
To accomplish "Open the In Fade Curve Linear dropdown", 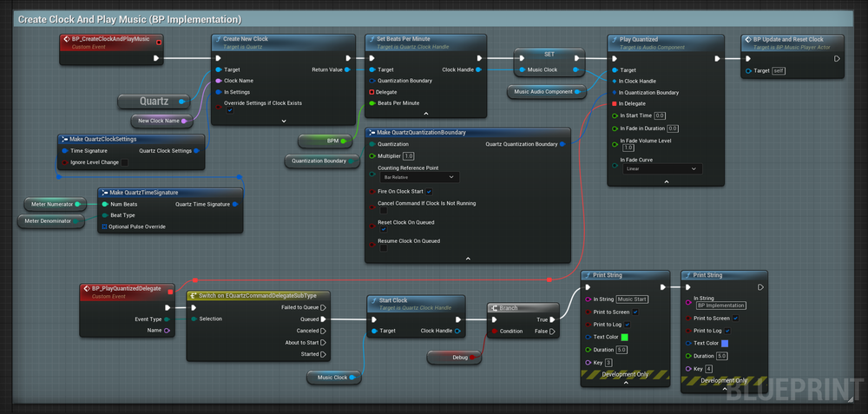I will tap(662, 168).
